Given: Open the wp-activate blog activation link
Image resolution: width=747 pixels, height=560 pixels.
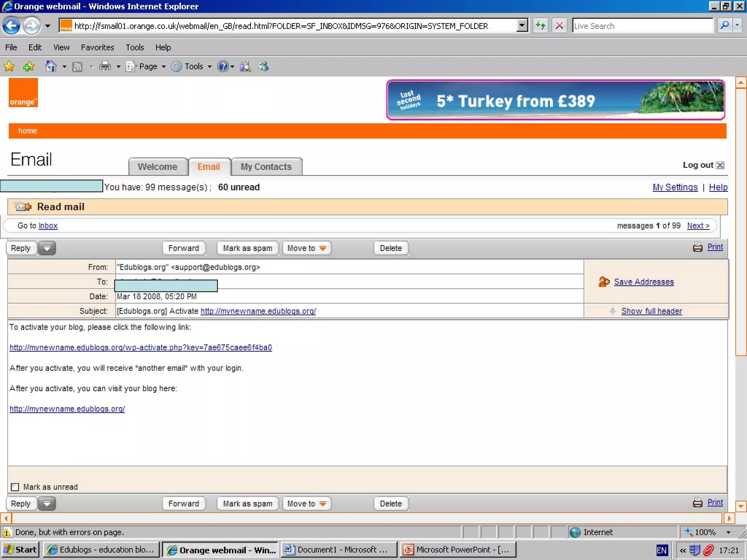Looking at the screenshot, I should (140, 347).
